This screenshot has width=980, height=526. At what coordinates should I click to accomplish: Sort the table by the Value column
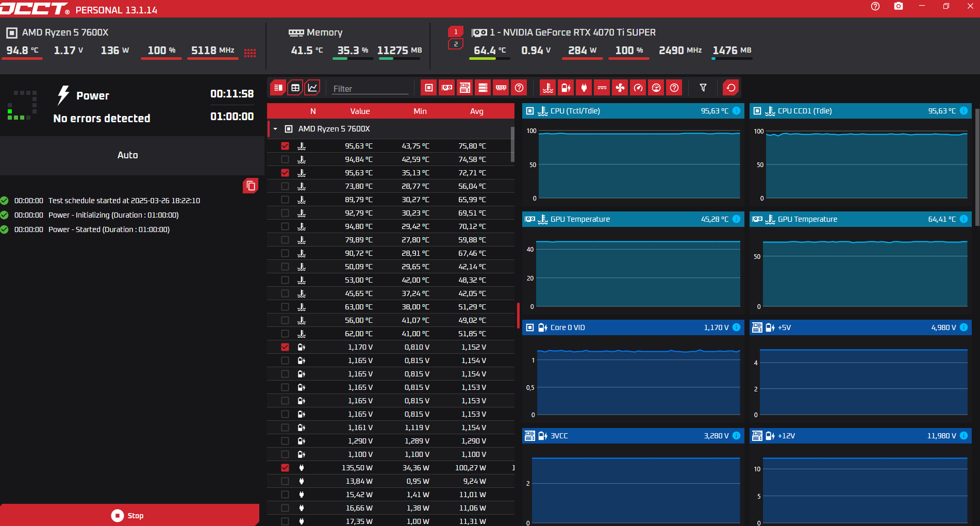coord(360,111)
